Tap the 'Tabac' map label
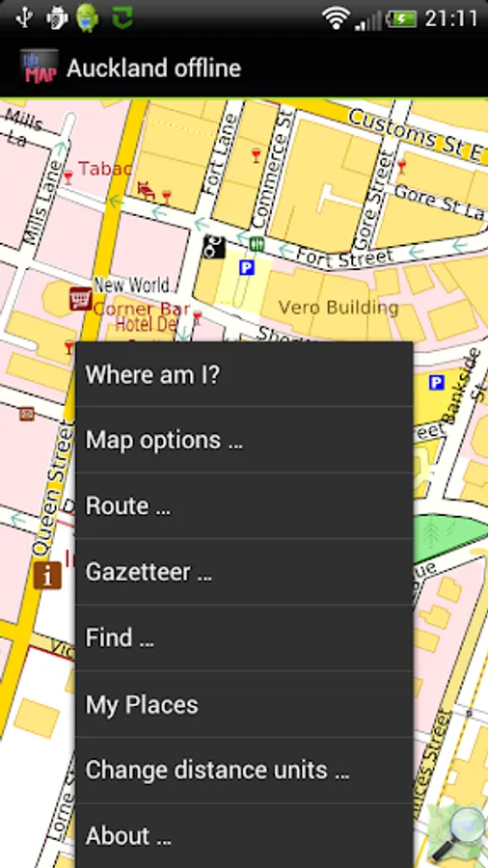 pyautogui.click(x=105, y=168)
